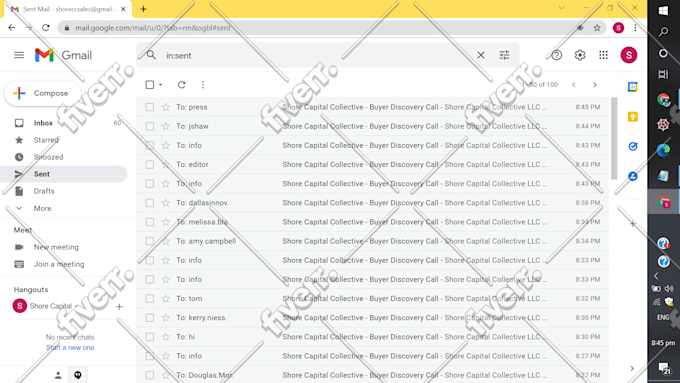680x383 pixels.
Task: Click the Chrome address bar URL
Action: [x=153, y=28]
